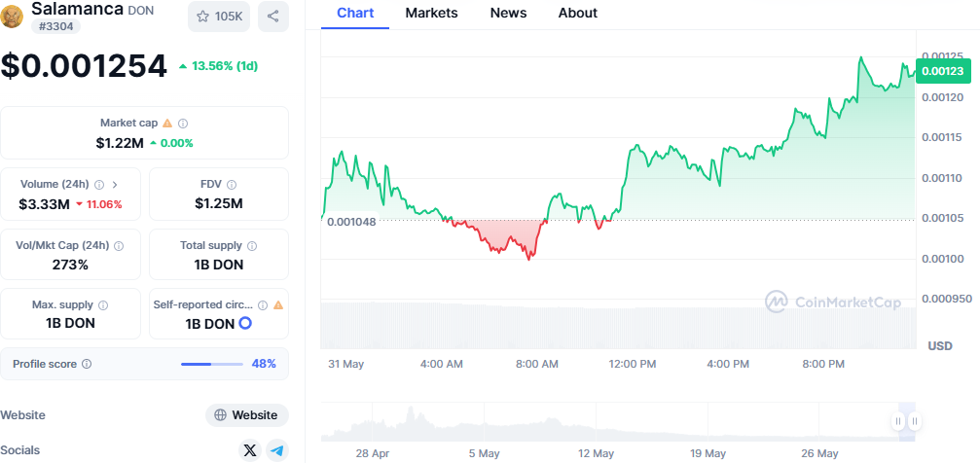The height and width of the screenshot is (463, 980).
Task: Switch to the Markets tab
Action: tap(431, 13)
